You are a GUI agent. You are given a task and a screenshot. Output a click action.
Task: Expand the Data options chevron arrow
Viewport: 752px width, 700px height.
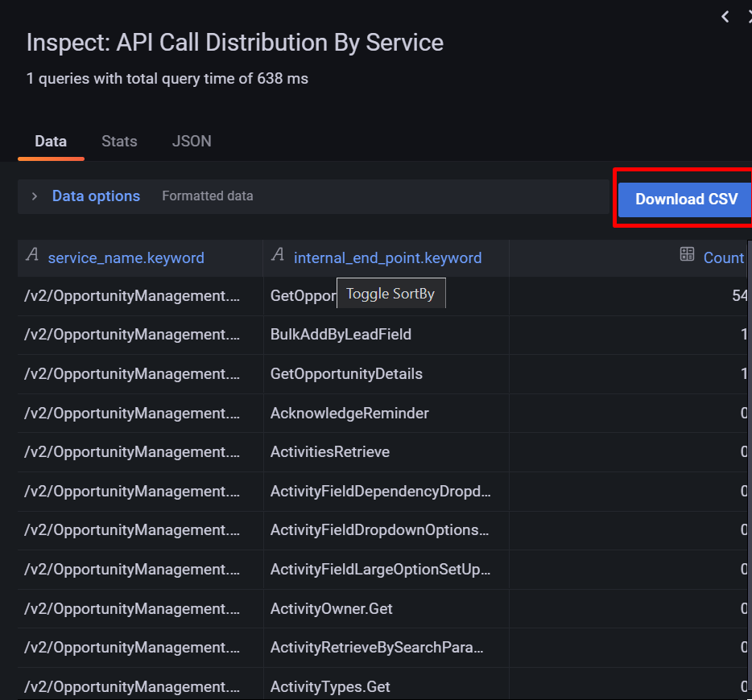click(35, 196)
